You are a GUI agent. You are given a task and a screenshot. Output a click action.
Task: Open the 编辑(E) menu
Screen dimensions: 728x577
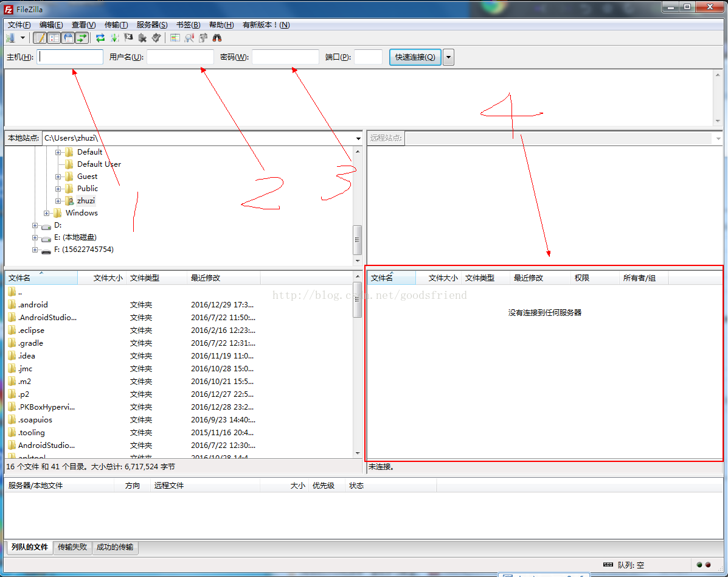51,24
